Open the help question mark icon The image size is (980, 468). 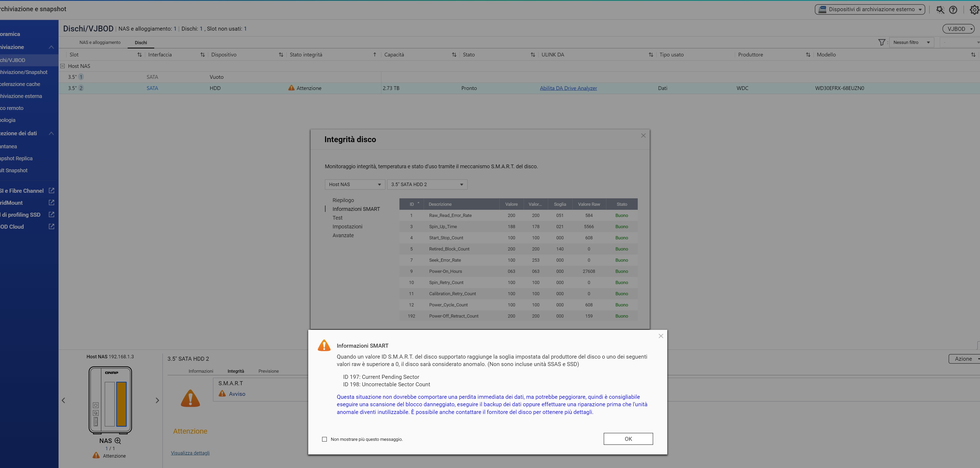(953, 10)
